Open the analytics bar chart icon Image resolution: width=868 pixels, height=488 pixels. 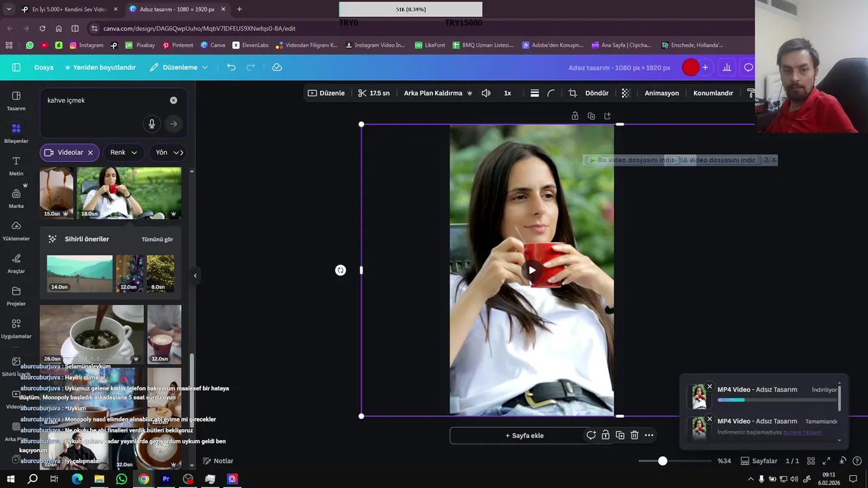click(727, 67)
